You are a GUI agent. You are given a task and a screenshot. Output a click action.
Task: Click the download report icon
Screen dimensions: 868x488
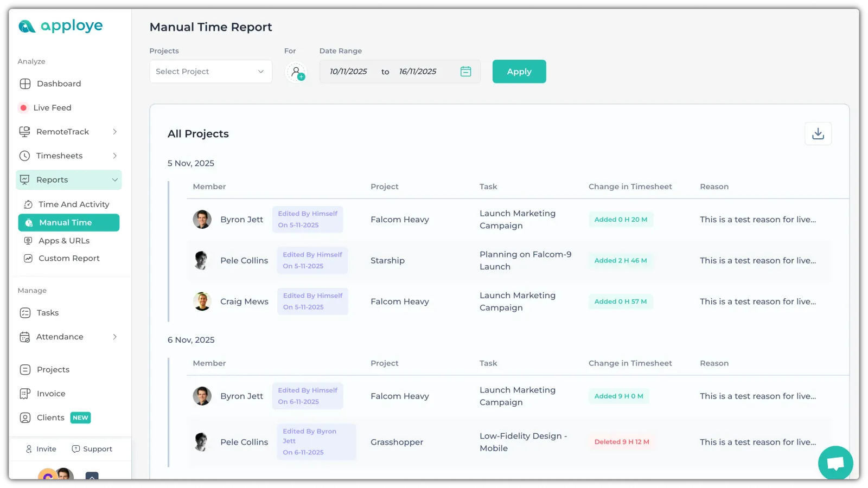pos(818,134)
